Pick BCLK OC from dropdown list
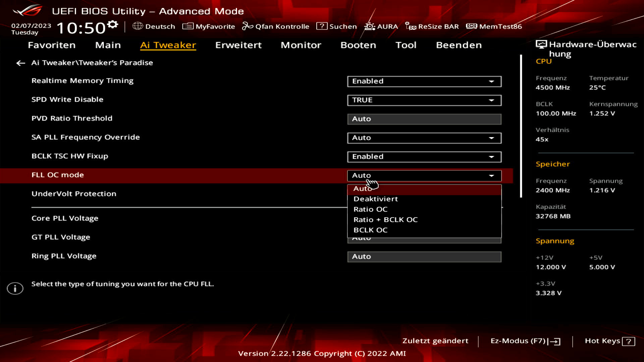 [370, 230]
